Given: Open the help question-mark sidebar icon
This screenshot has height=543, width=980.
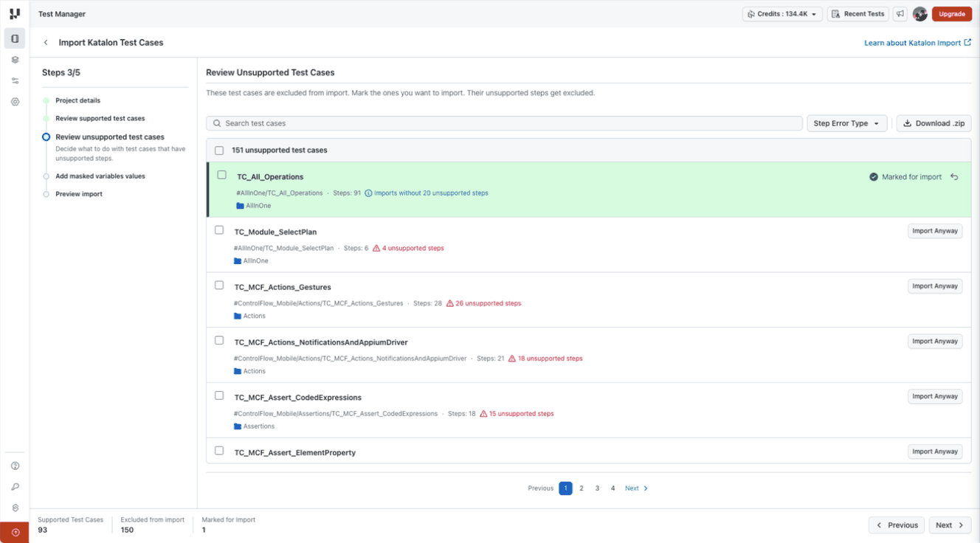Looking at the screenshot, I should point(15,466).
